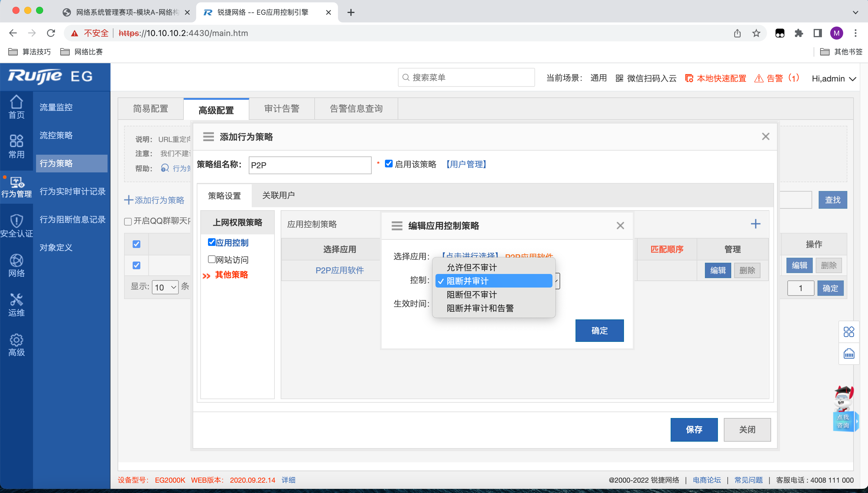The height and width of the screenshot is (493, 868).
Task: Uncheck the 应用控制 checkbox
Action: coord(212,242)
